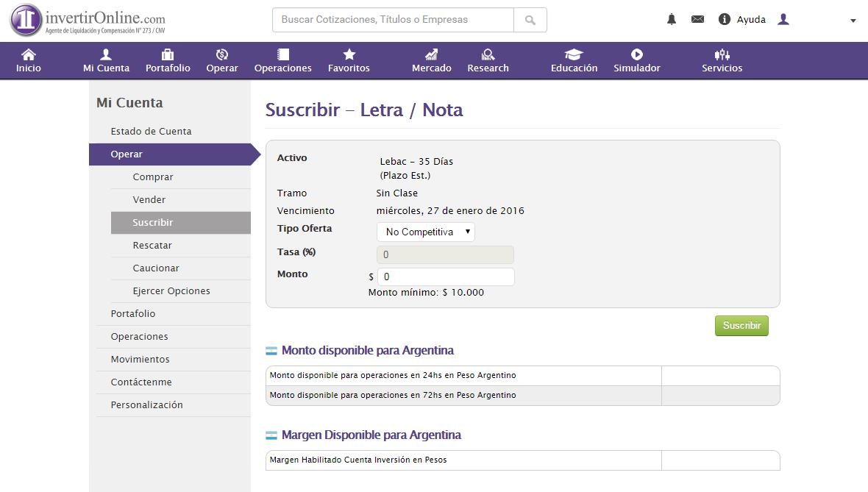Click the 'Lebac – 35 Días' text
This screenshot has width=868, height=492.
click(x=416, y=162)
